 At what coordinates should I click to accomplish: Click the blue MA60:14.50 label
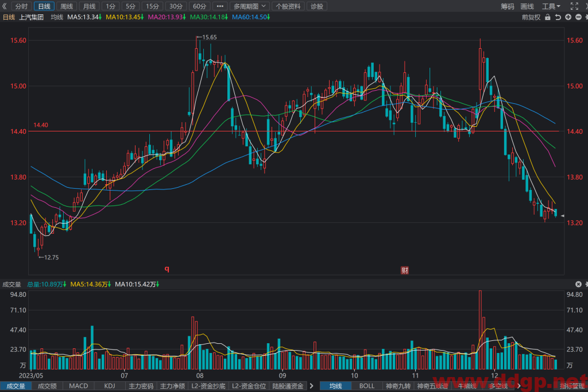[251, 17]
